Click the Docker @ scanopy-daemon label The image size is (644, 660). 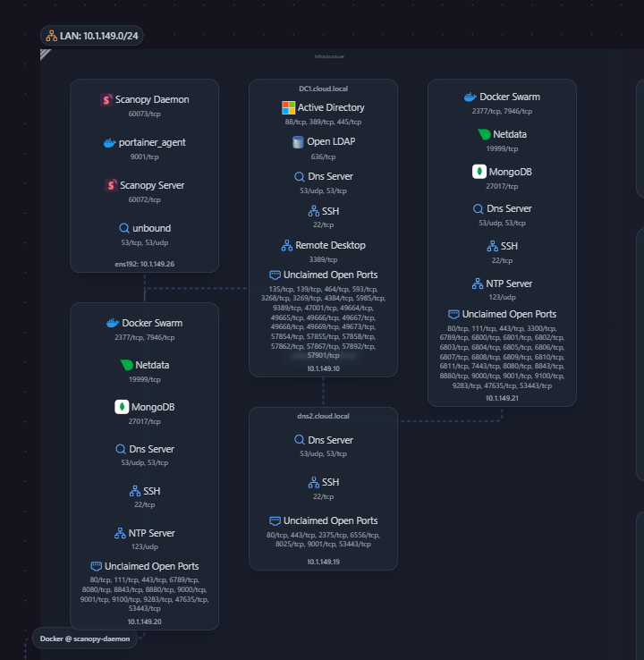click(x=85, y=639)
